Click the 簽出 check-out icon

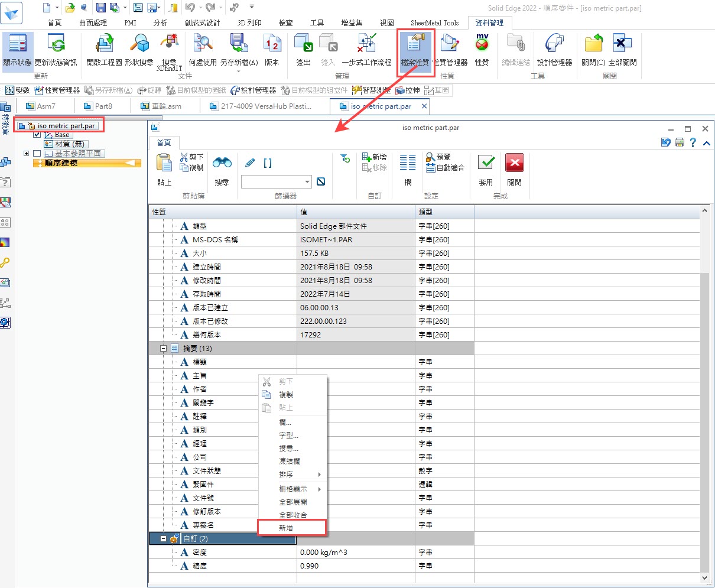tap(304, 50)
